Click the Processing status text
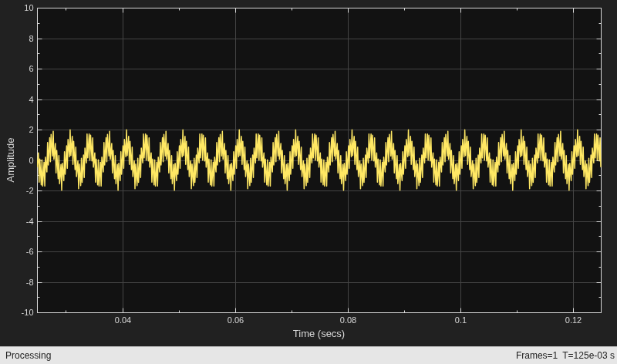This screenshot has height=364, width=617. (x=29, y=356)
